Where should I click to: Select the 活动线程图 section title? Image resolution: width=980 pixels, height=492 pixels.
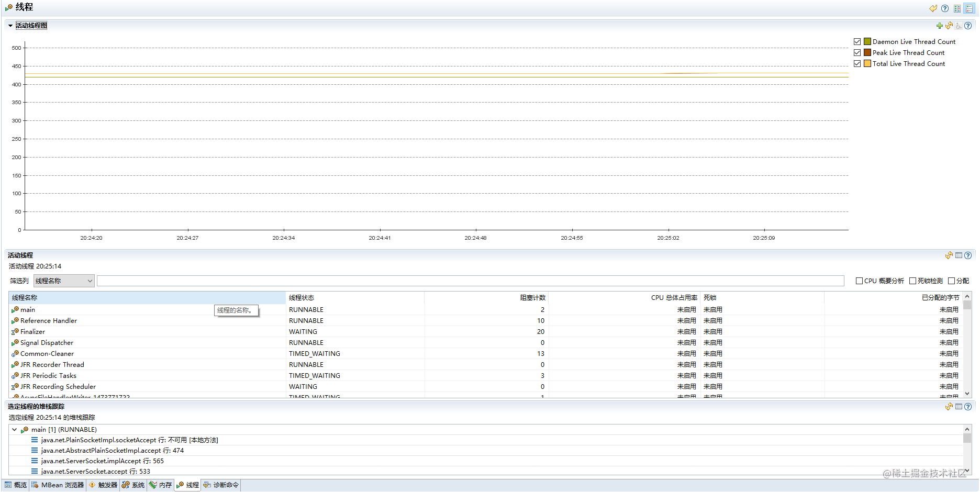pyautogui.click(x=31, y=26)
